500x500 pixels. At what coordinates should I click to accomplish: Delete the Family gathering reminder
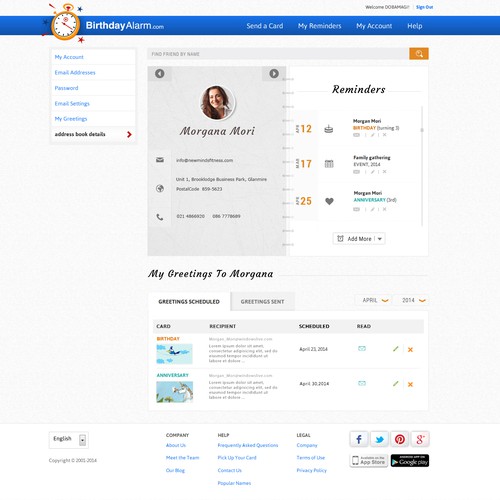coord(384,172)
